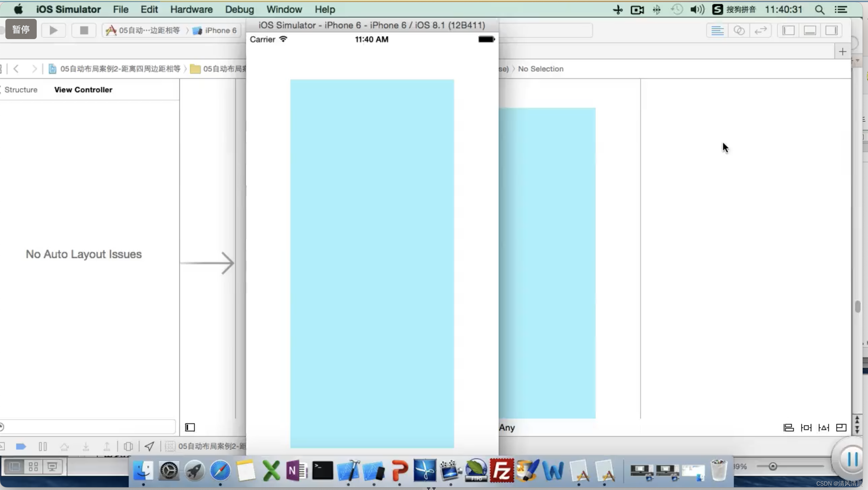The height and width of the screenshot is (490, 868).
Task: Open 05自动布局案例2-距离四周边距相等 breadcrumb
Action: click(115, 69)
